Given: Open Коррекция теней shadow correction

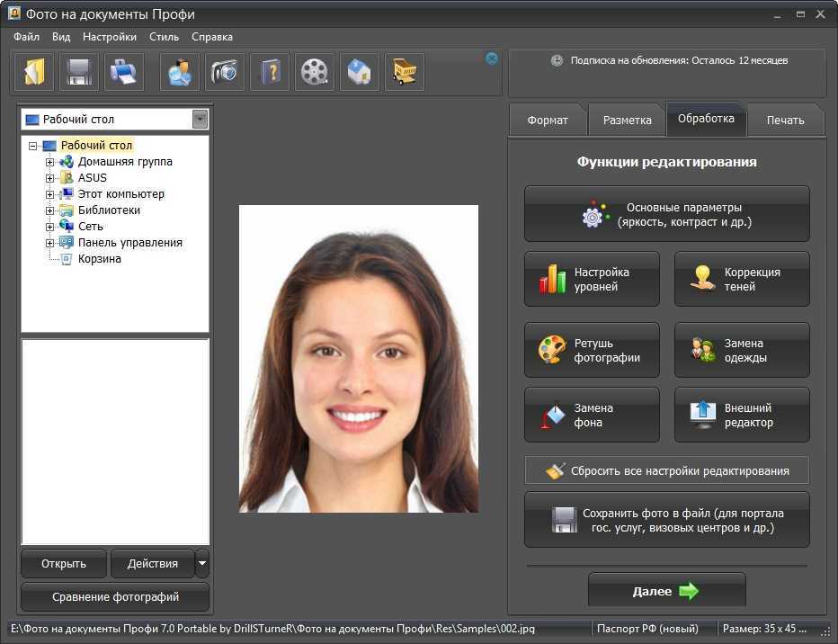Looking at the screenshot, I should pos(742,279).
